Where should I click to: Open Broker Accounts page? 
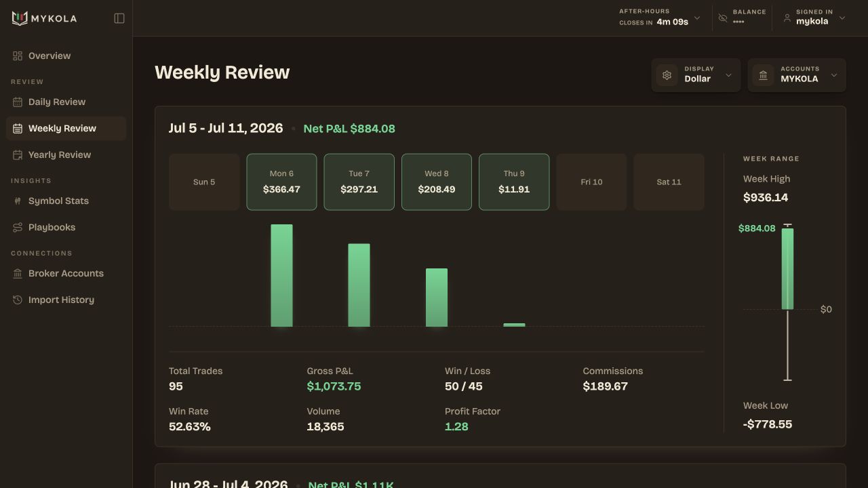coord(66,273)
